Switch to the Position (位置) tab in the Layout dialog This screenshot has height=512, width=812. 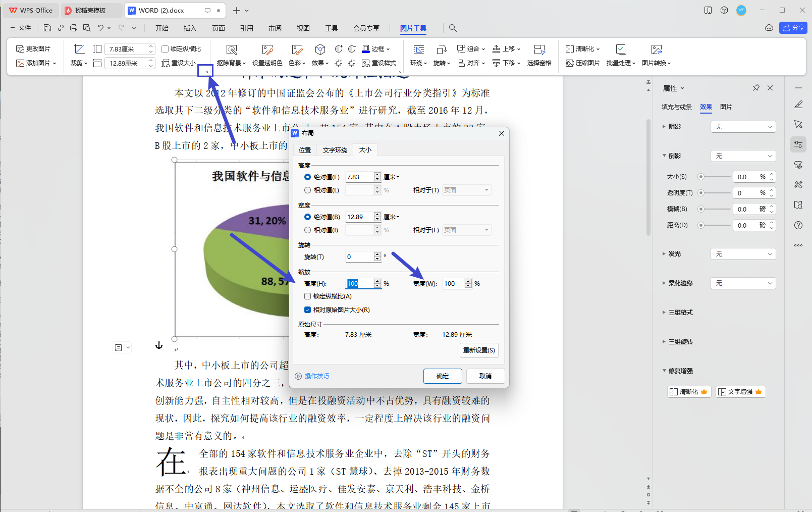305,150
